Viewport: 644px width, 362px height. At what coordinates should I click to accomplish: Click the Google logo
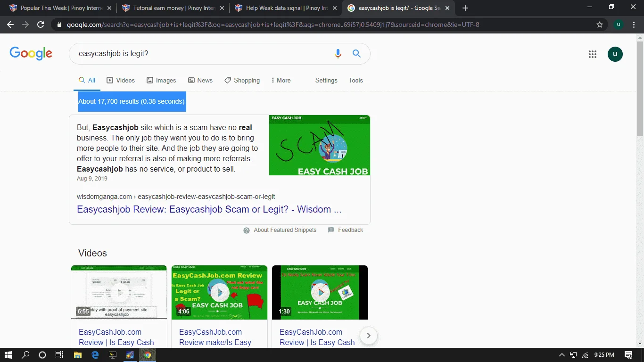31,53
